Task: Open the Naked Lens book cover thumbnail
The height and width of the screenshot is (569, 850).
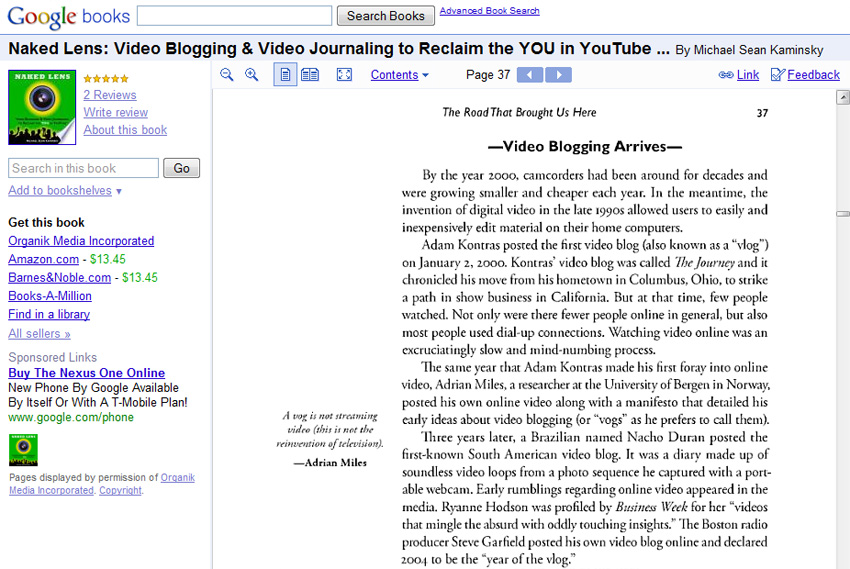Action: click(42, 108)
